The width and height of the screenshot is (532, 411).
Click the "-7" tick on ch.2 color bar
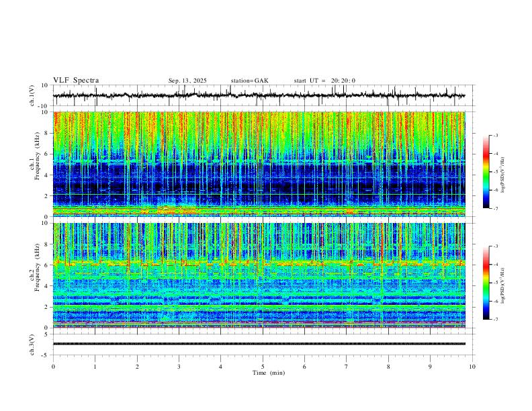pos(496,320)
